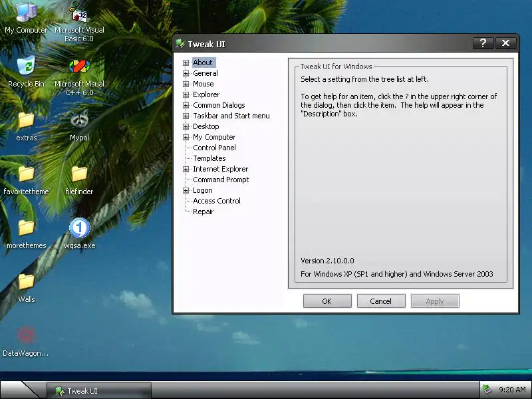Expand the Common Dialogs tree node
Viewport: 532px width, 399px height.
(x=186, y=105)
